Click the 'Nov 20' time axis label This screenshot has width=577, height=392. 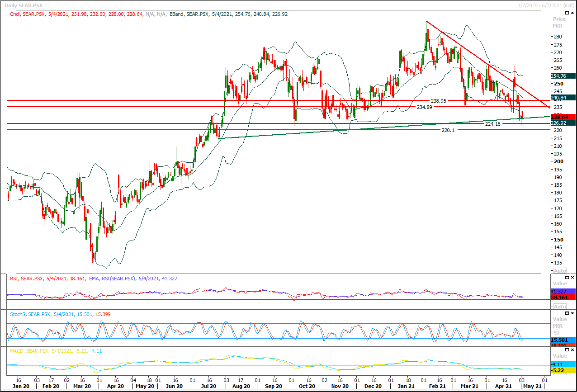pyautogui.click(x=340, y=386)
